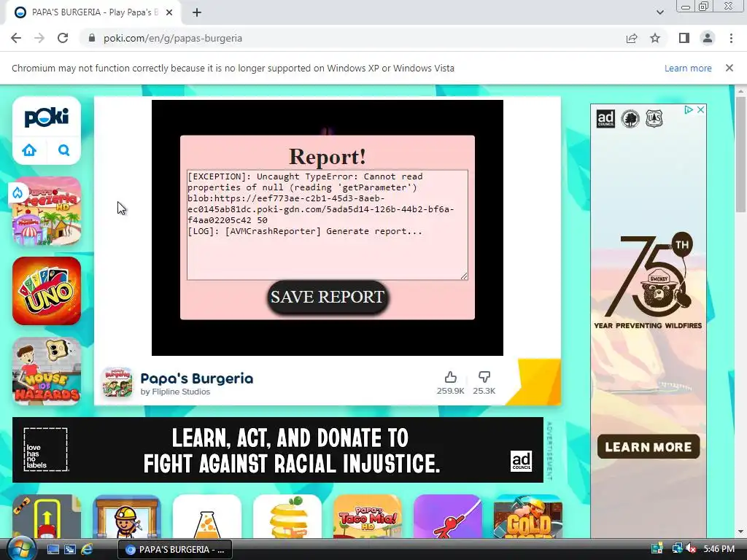
Task: Click the Papa's Burgeria title text
Action: (197, 378)
